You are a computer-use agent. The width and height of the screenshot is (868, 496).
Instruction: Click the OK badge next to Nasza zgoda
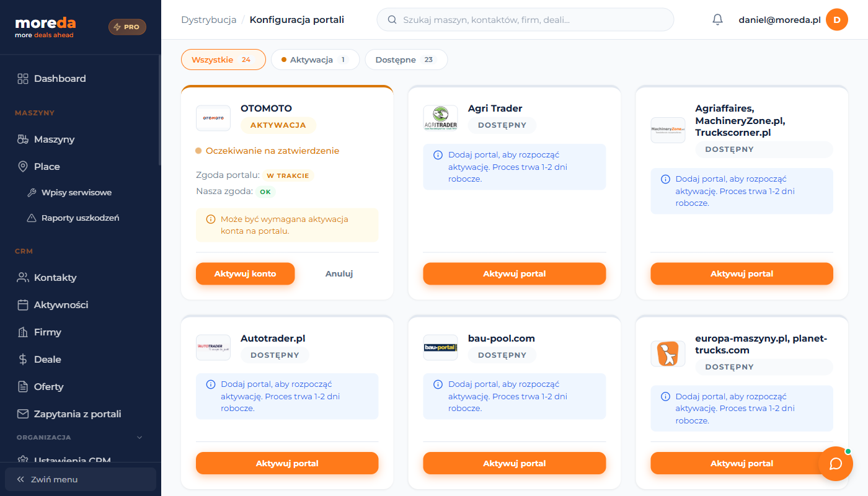(265, 192)
